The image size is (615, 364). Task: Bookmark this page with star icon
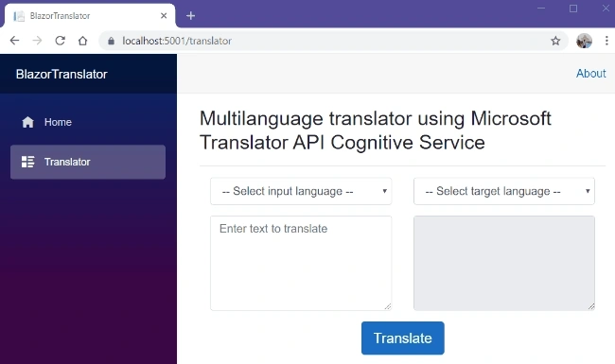click(x=555, y=41)
